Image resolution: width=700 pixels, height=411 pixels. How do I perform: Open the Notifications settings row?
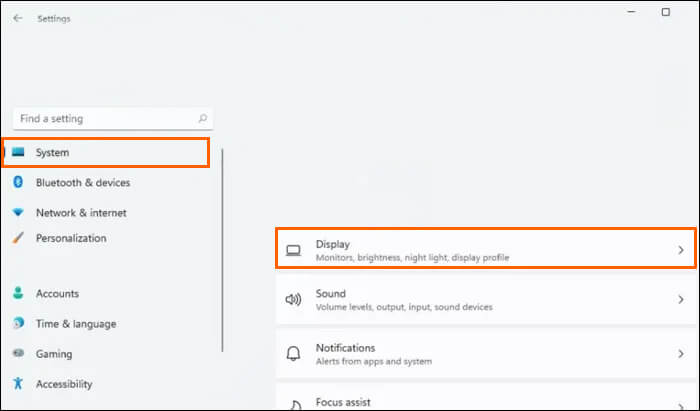point(486,354)
